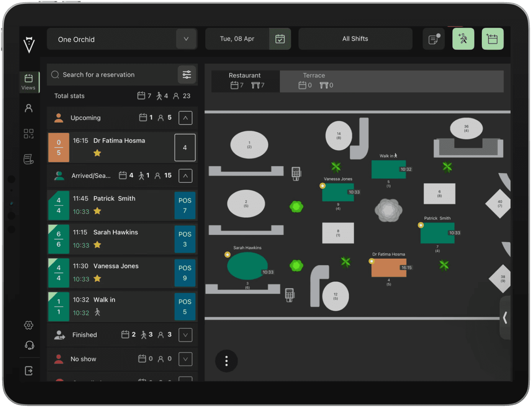The width and height of the screenshot is (532, 408).
Task: Click the upper POS terminal icon on floor plan
Action: (296, 174)
